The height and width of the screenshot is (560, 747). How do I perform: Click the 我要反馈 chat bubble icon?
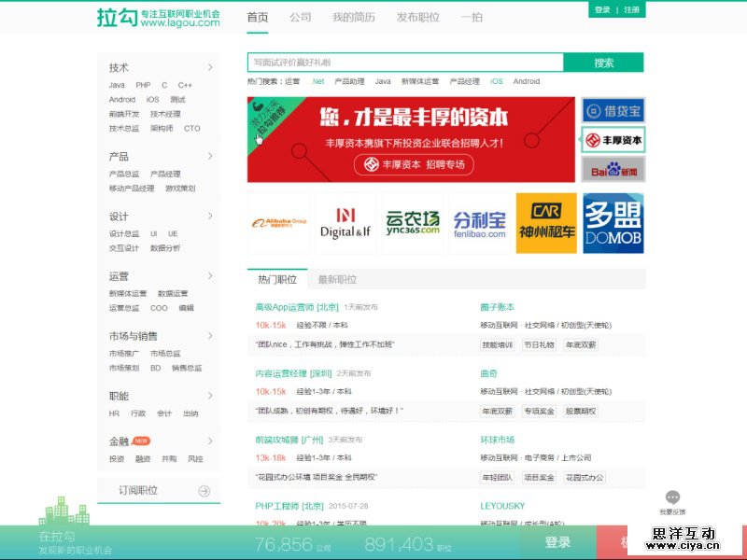coord(672,498)
